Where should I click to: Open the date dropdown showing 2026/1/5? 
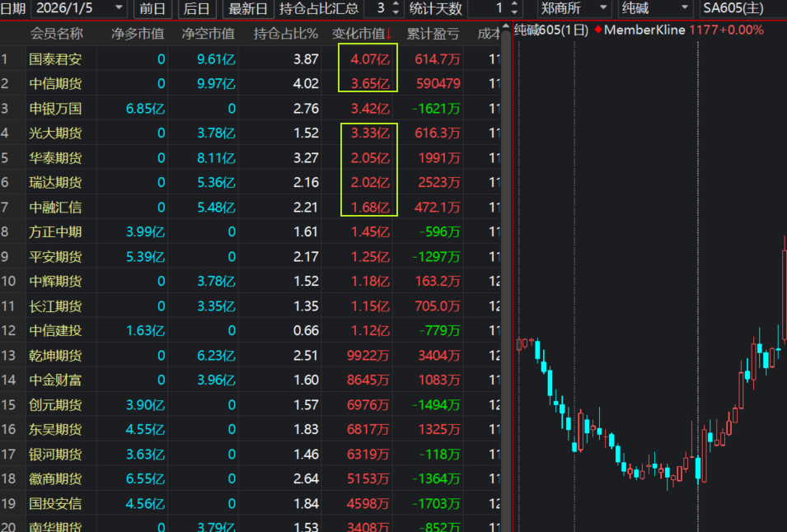118,9
